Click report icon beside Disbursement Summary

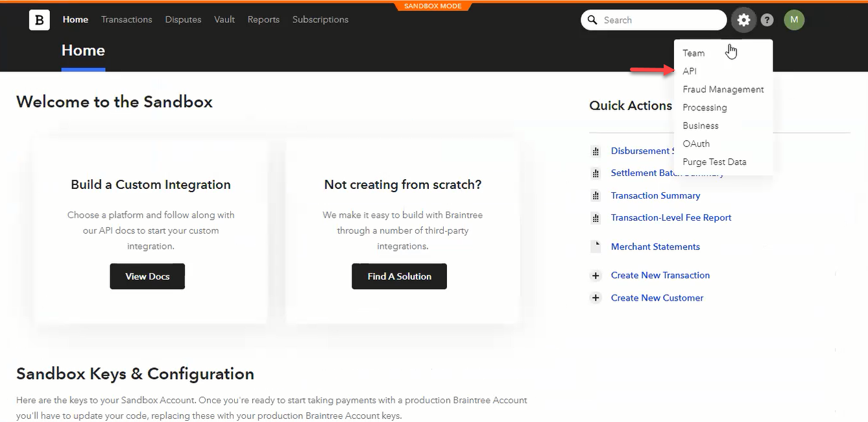pyautogui.click(x=596, y=151)
